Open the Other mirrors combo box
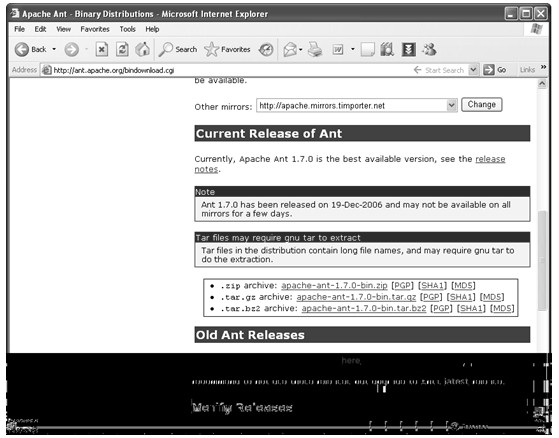Screen dimensions: 559x438 click(x=357, y=105)
